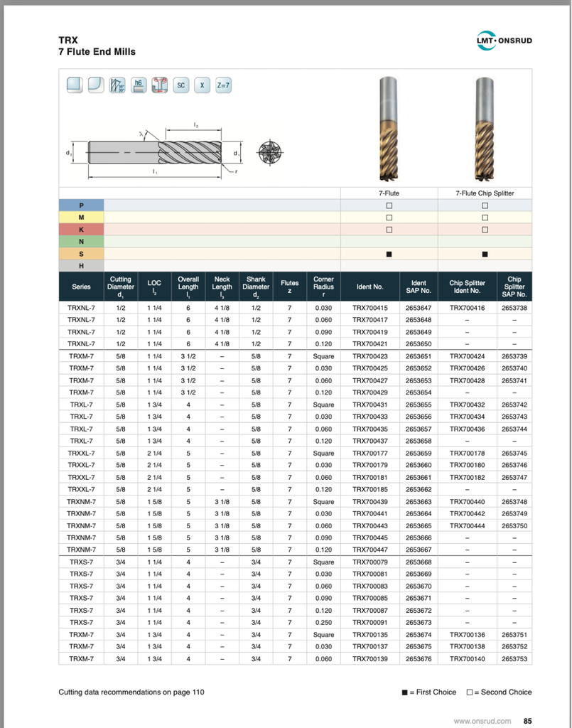The image size is (572, 728).
Task: Click the first-choice black square under 7-Flute
Action: click(389, 254)
